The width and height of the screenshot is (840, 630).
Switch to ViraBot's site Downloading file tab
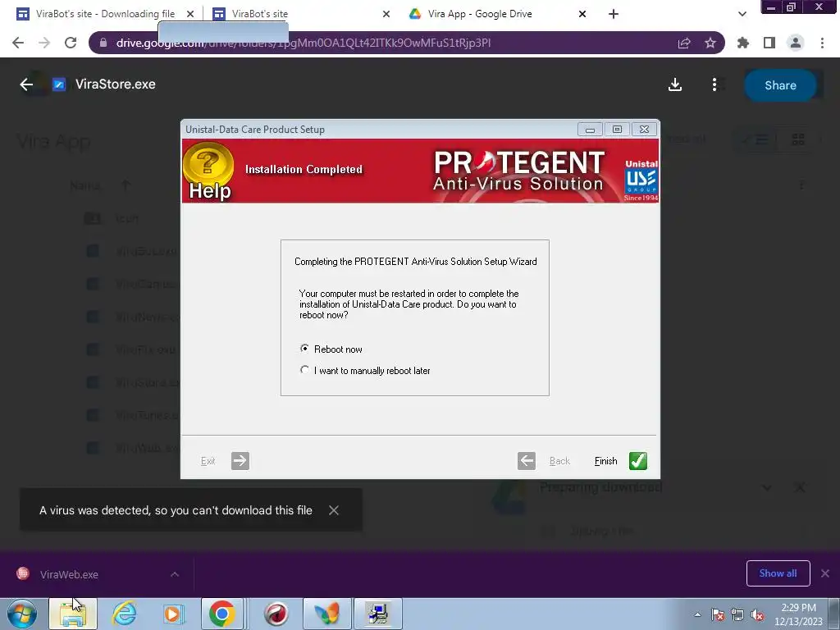coord(105,14)
